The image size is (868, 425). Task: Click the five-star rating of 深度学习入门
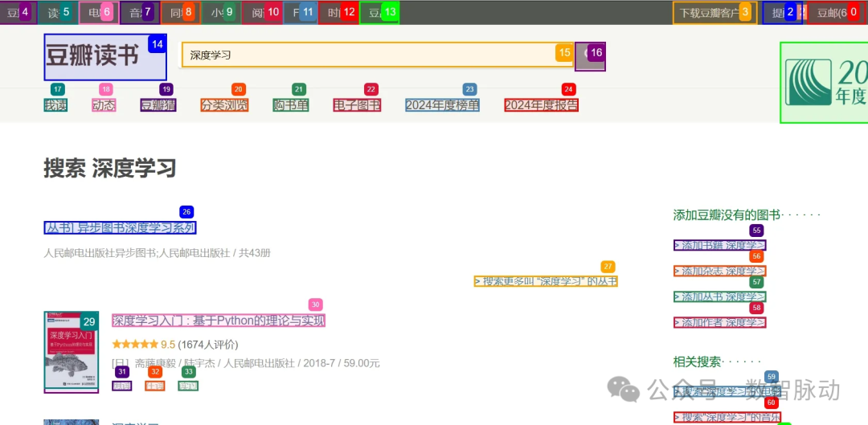pyautogui.click(x=135, y=344)
